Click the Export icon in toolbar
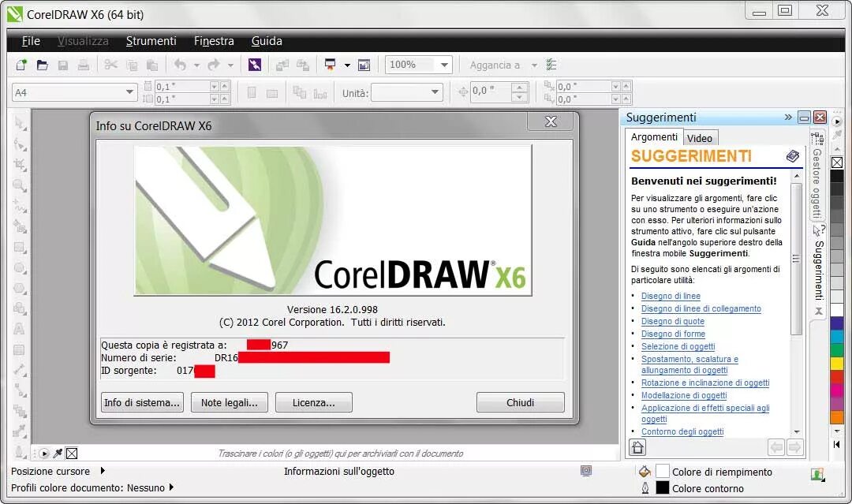The height and width of the screenshot is (504, 852). point(303,65)
